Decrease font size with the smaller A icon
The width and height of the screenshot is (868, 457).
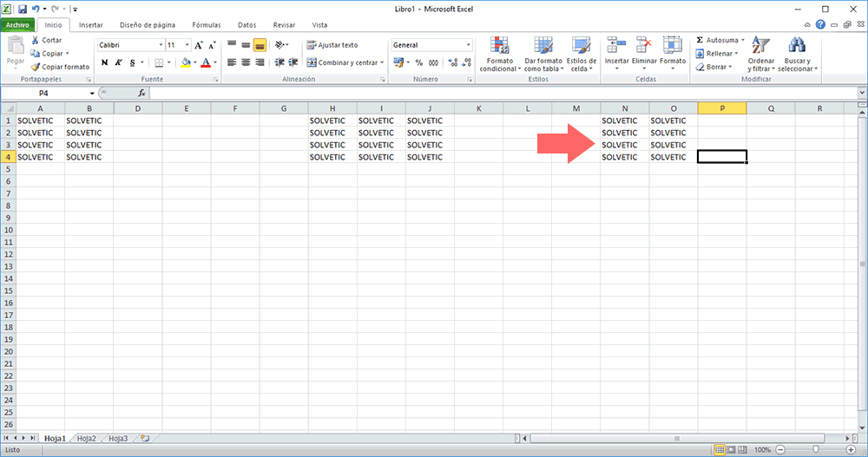click(212, 45)
